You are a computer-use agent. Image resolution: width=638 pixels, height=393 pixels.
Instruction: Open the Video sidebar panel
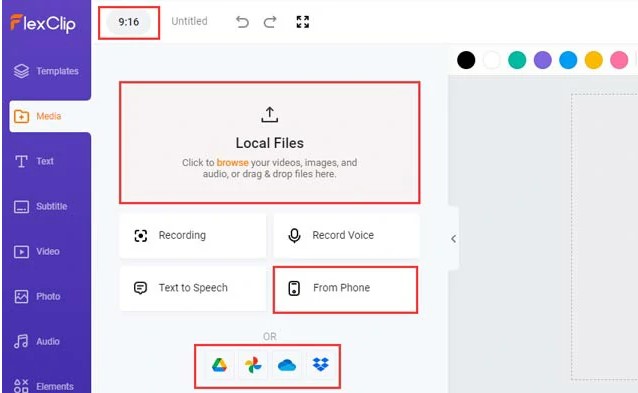tap(37, 251)
